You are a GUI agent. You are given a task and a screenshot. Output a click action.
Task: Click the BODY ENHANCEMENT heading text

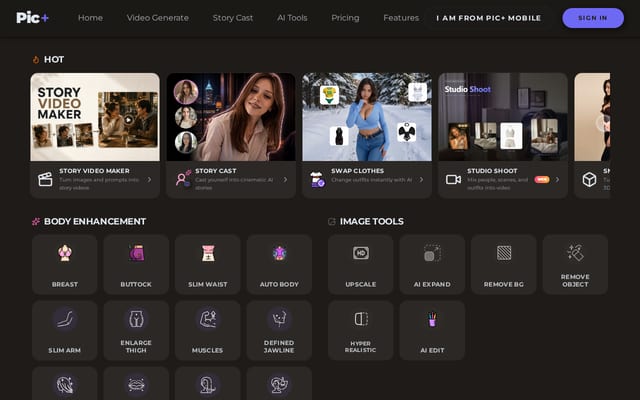pos(95,221)
